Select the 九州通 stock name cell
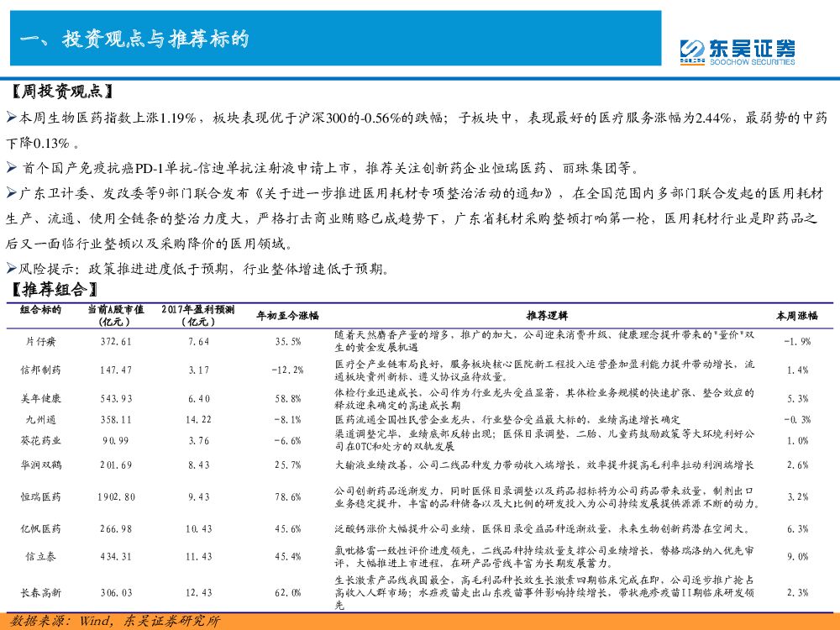 (40, 419)
